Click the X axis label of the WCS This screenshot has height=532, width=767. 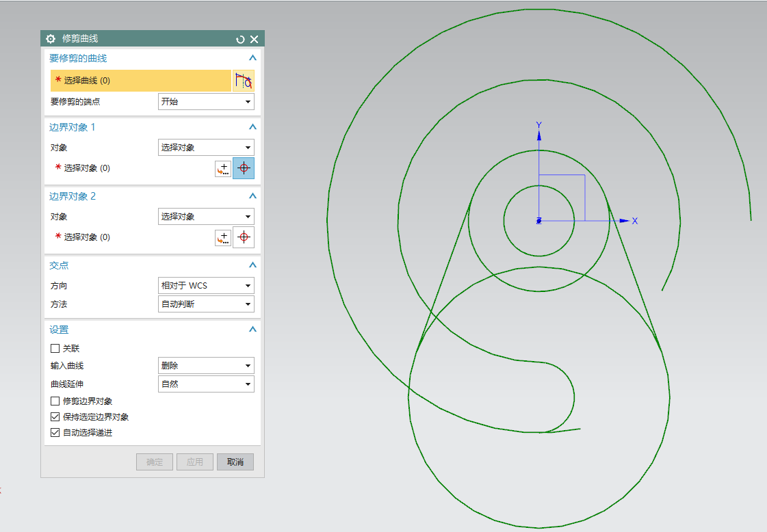(635, 221)
